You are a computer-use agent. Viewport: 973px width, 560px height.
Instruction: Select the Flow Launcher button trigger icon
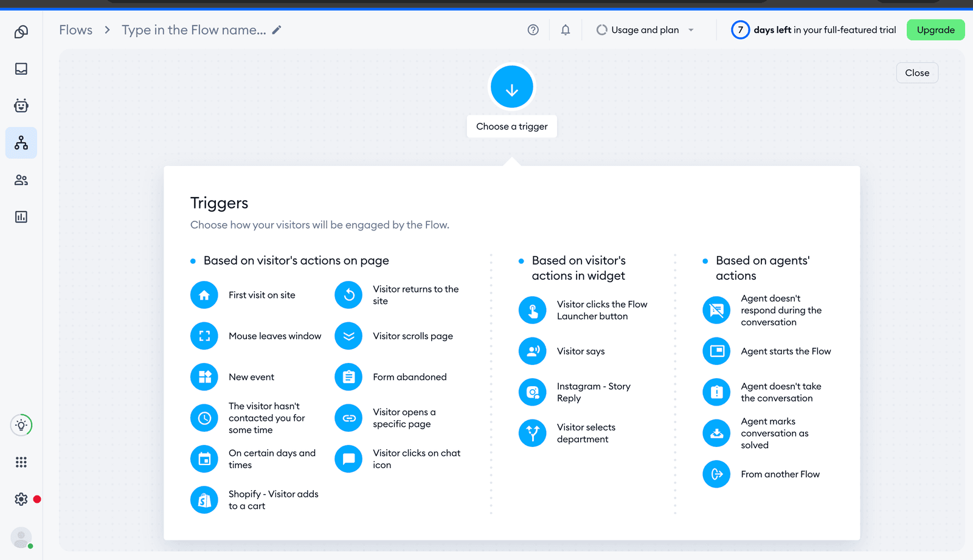(x=533, y=310)
